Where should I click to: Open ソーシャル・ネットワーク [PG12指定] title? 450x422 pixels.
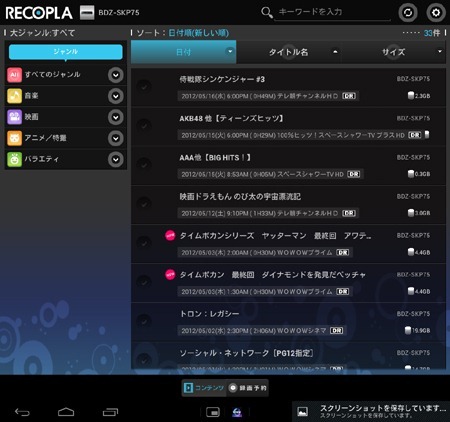[246, 353]
